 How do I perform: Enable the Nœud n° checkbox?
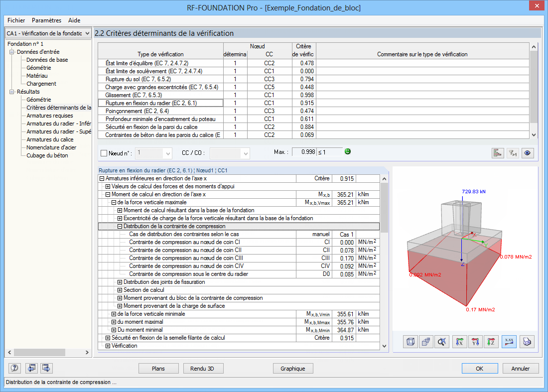coord(104,153)
